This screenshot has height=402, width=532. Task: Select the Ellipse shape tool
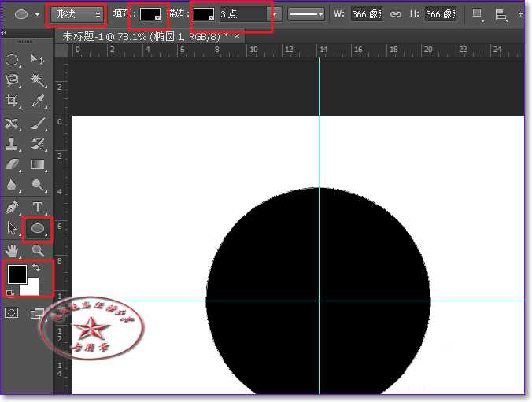(x=37, y=228)
